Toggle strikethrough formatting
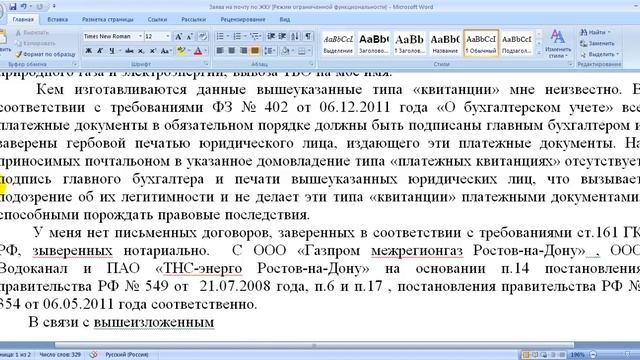 [129, 51]
